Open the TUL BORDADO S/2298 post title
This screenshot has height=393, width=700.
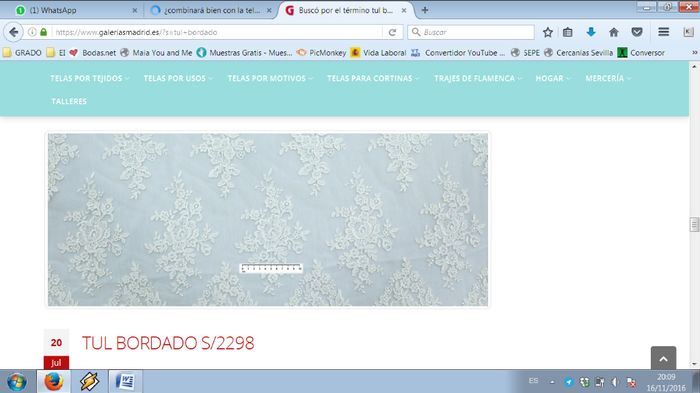pyautogui.click(x=168, y=343)
